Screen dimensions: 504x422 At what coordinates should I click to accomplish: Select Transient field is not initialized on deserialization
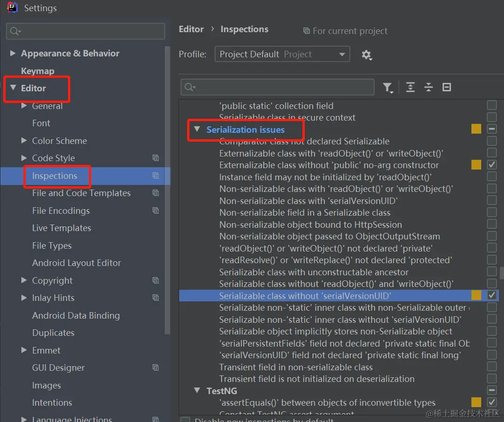tap(316, 379)
